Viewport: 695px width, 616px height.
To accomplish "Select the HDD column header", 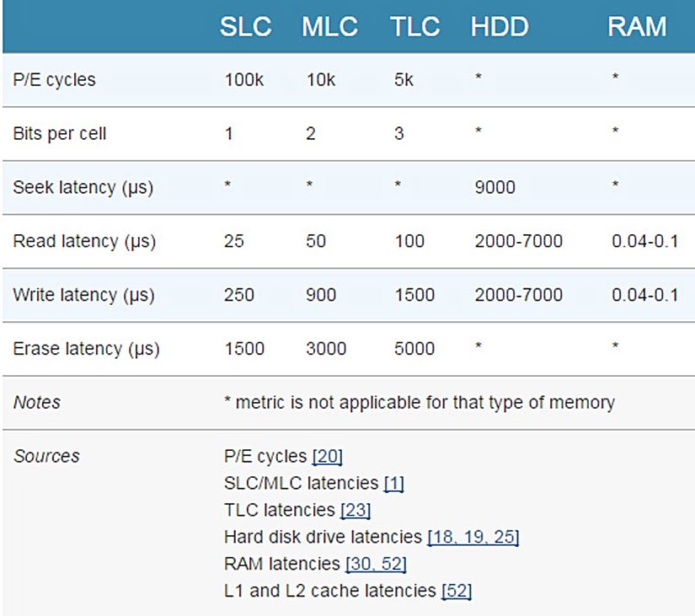I will 499,26.
